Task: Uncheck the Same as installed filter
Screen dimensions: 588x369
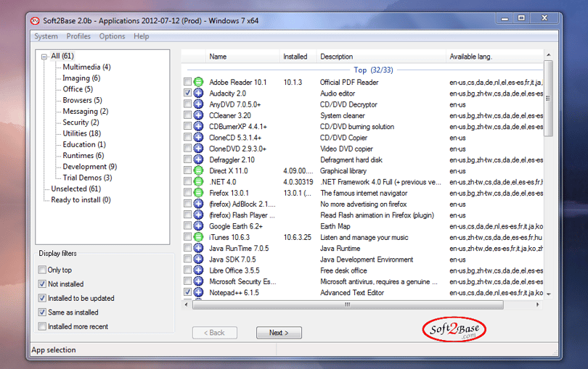Action: [42, 312]
